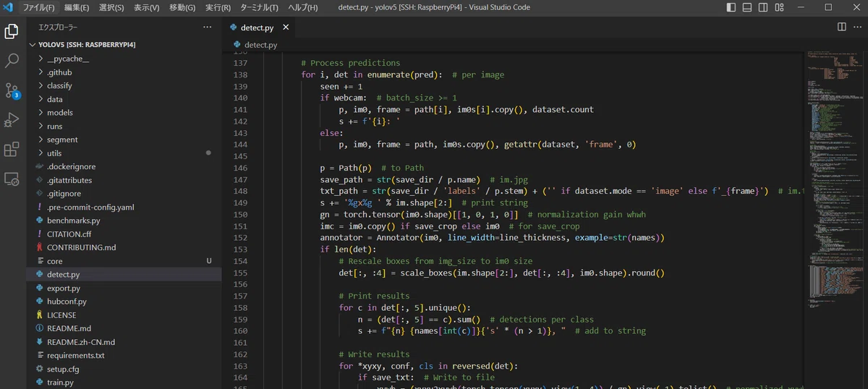Click line number 152 in gutter

240,238
